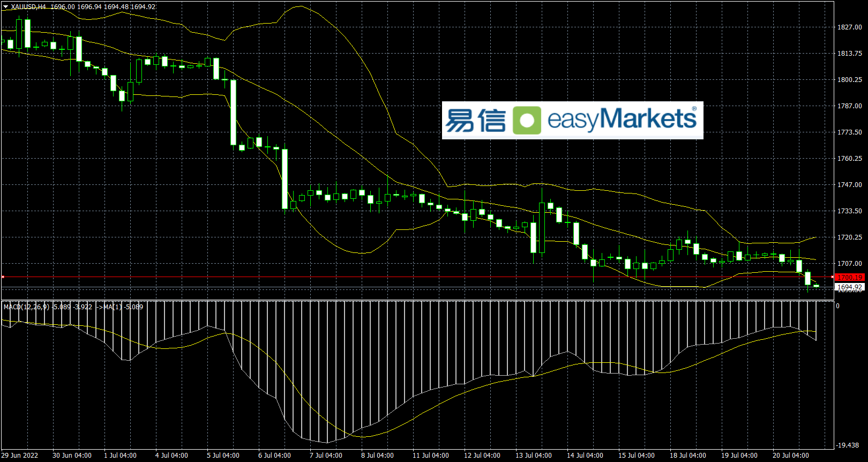
Task: Click the 15 Jul 04:00 time label
Action: (x=637, y=456)
